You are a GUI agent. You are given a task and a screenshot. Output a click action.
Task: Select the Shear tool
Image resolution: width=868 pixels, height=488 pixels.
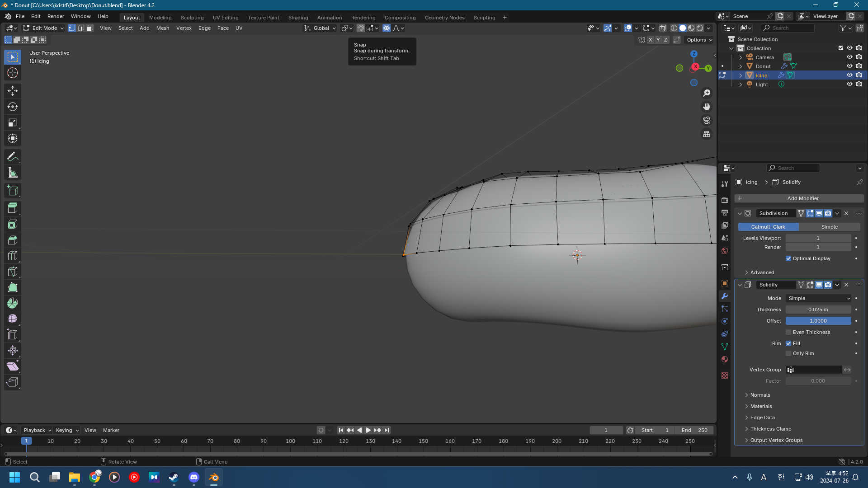[13, 366]
